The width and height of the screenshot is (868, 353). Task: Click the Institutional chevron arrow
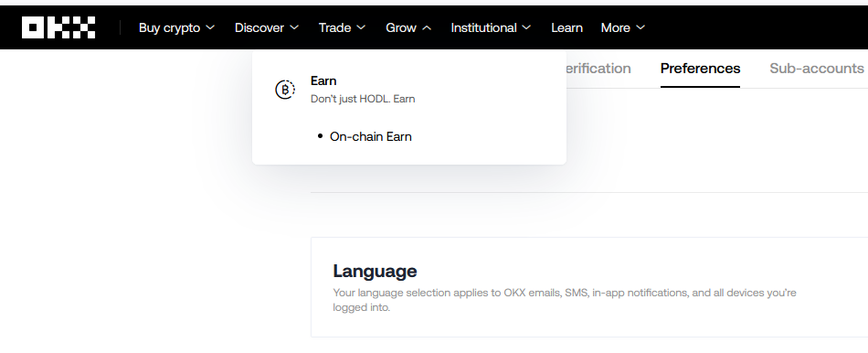click(x=526, y=27)
